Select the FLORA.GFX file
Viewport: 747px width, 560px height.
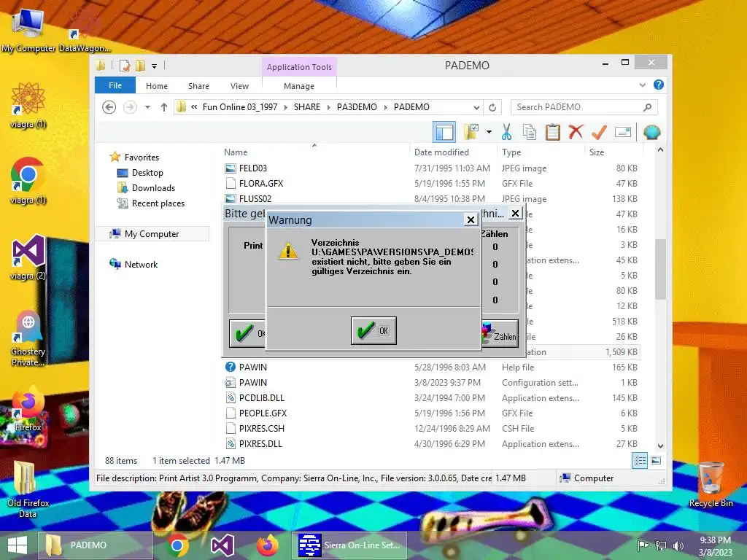431,183
